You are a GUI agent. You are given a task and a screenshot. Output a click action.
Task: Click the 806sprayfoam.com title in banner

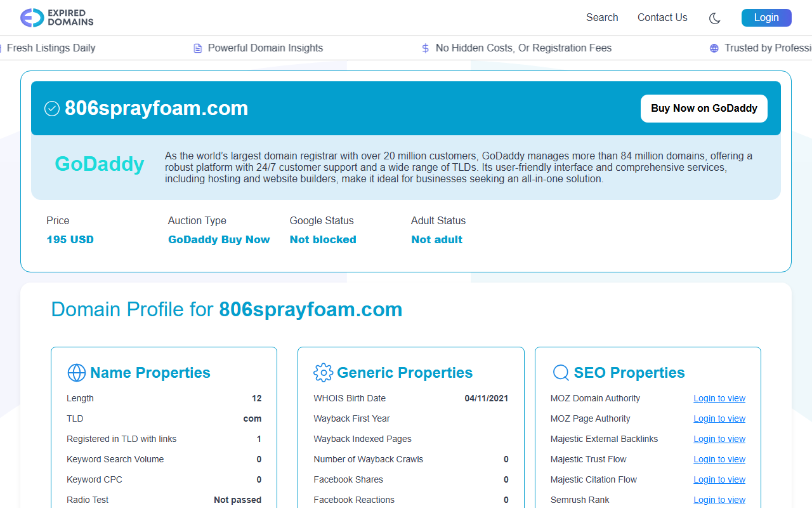156,109
